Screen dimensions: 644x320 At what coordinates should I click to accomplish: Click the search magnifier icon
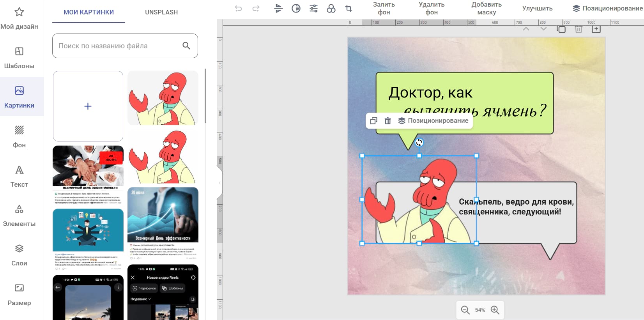pyautogui.click(x=186, y=46)
